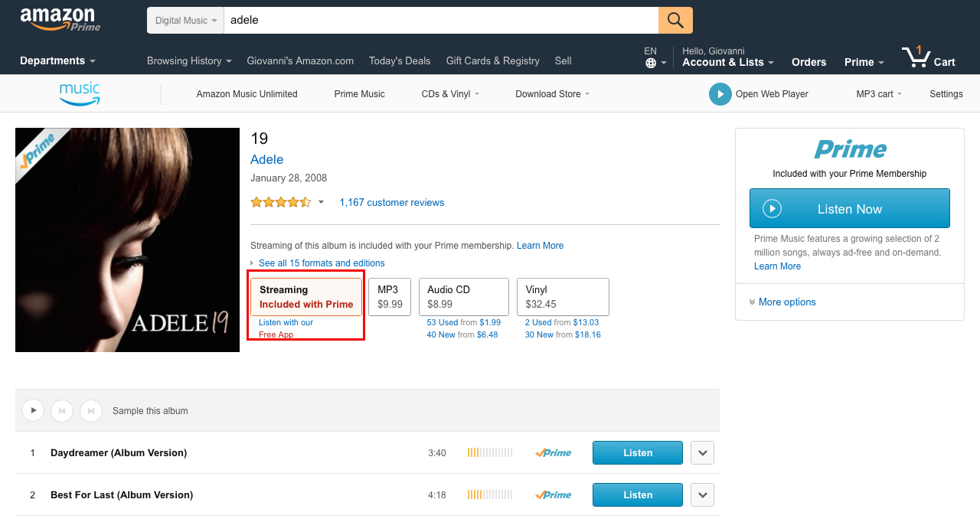Skip to previous sample track
This screenshot has height=522, width=980.
(x=61, y=411)
